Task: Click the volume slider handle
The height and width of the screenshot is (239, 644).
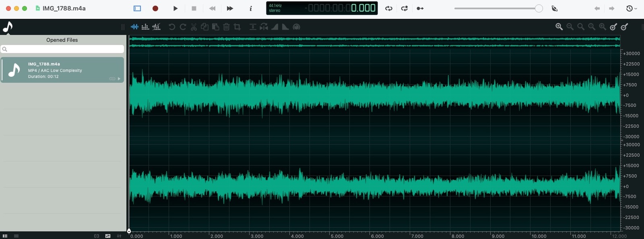Action: 539,8
